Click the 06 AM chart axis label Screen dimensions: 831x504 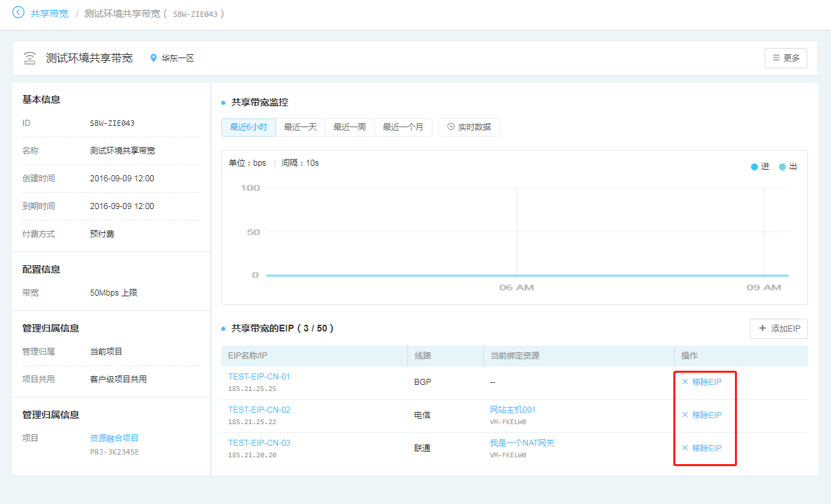(516, 288)
